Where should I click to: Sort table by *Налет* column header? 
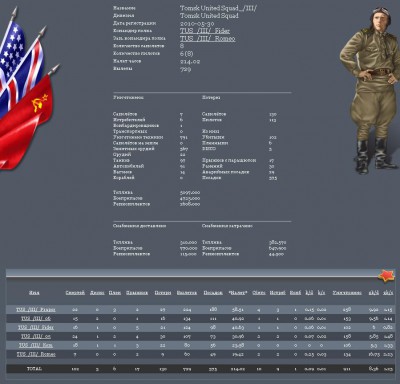(x=238, y=293)
